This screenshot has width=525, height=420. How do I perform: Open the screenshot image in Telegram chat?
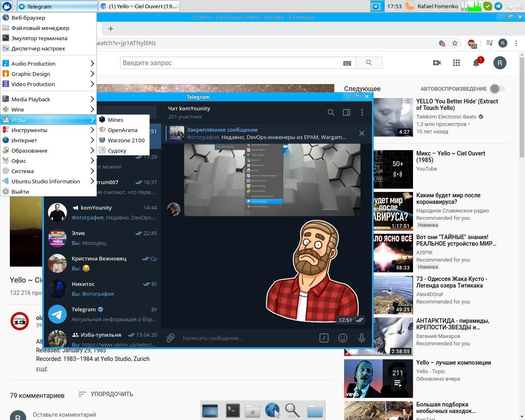pyautogui.click(x=272, y=180)
